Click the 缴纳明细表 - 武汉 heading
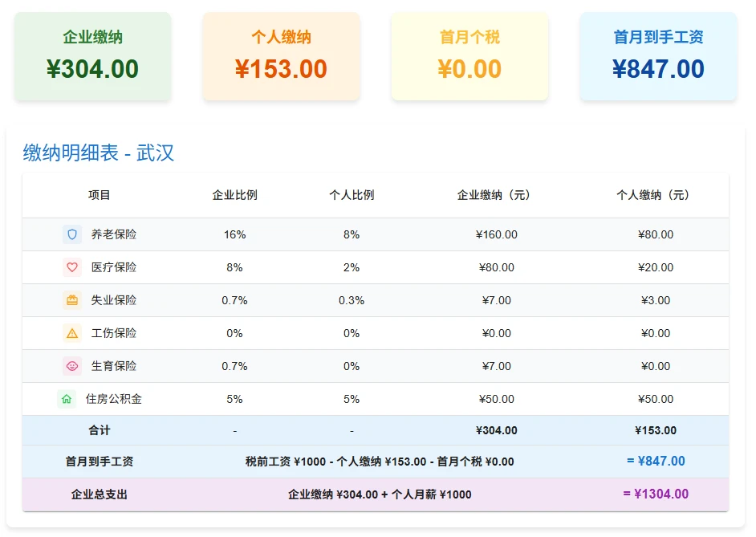 click(99, 153)
